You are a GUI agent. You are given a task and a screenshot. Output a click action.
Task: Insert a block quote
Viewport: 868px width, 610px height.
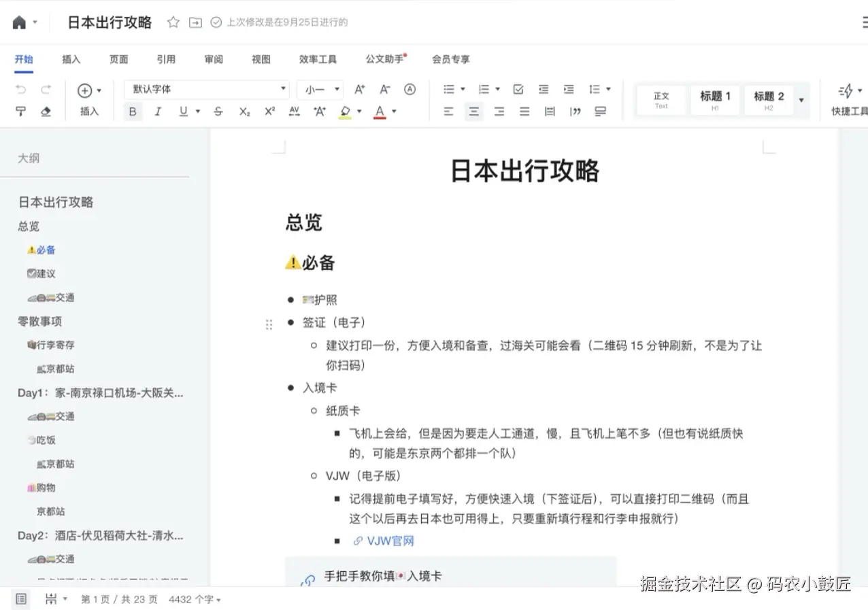(575, 112)
